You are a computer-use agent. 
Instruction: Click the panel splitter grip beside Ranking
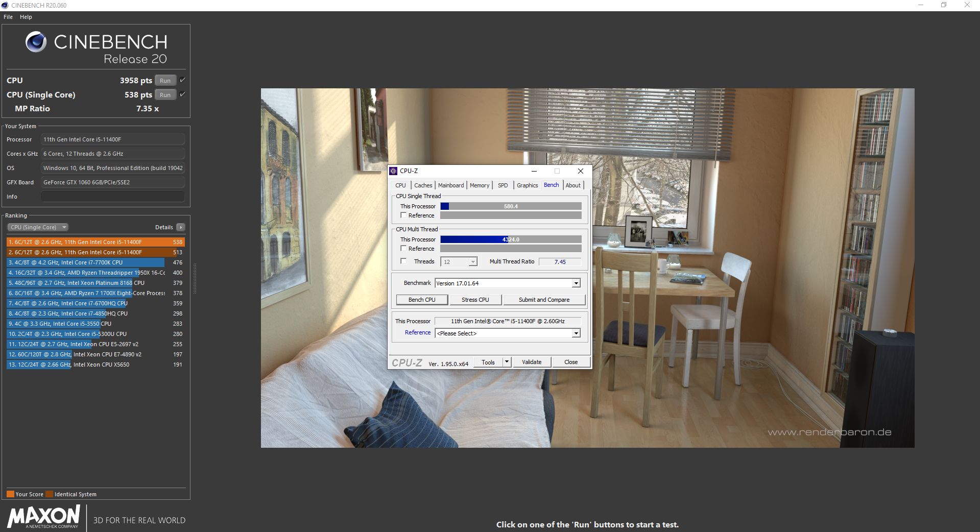(x=195, y=279)
